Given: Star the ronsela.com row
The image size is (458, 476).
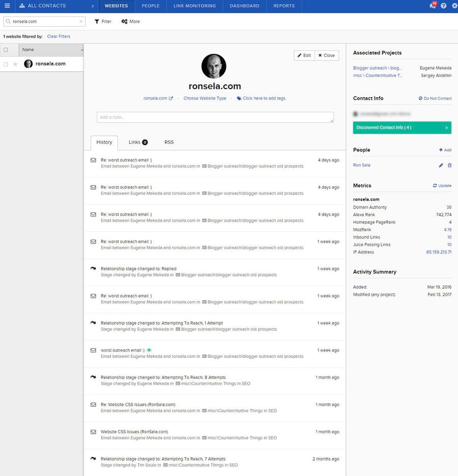Looking at the screenshot, I should click(15, 64).
